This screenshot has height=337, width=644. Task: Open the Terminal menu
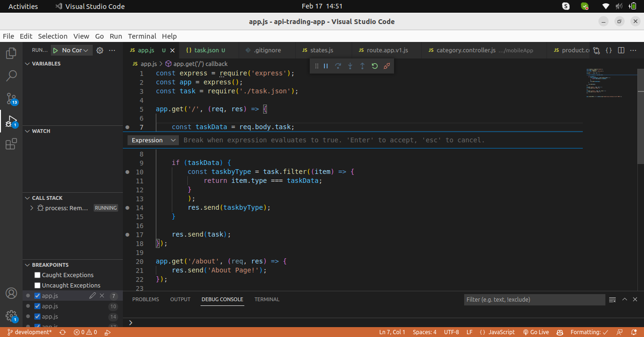pyautogui.click(x=142, y=36)
